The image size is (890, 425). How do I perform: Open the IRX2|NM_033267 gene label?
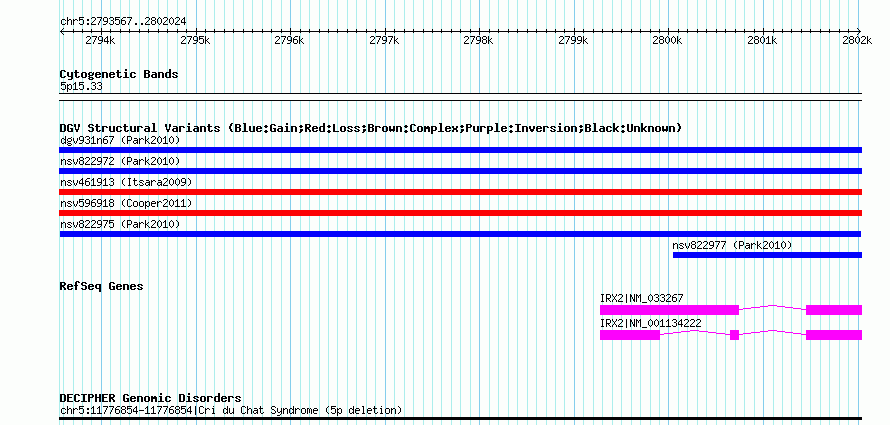(x=641, y=298)
